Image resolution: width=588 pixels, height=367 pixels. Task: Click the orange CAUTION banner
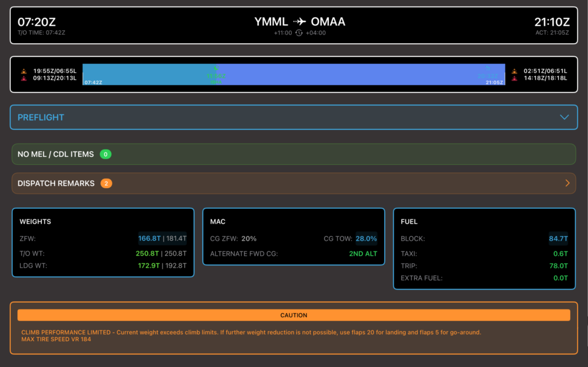point(293,315)
